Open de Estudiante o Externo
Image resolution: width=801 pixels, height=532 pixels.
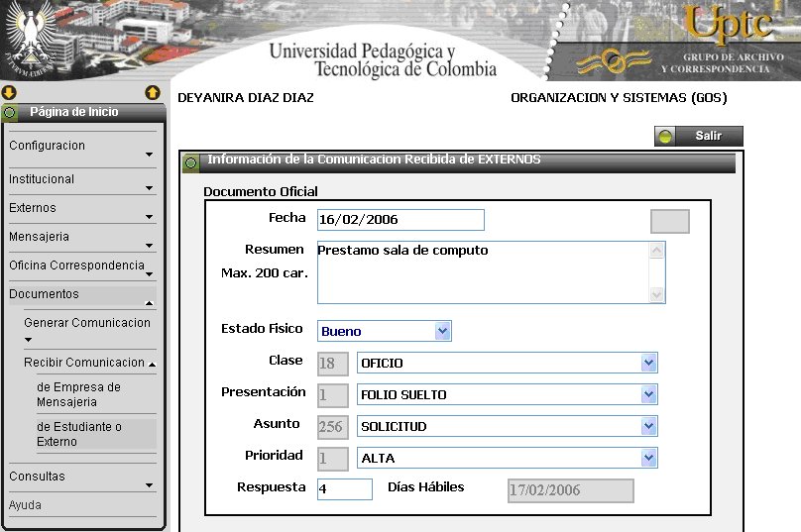[79, 434]
